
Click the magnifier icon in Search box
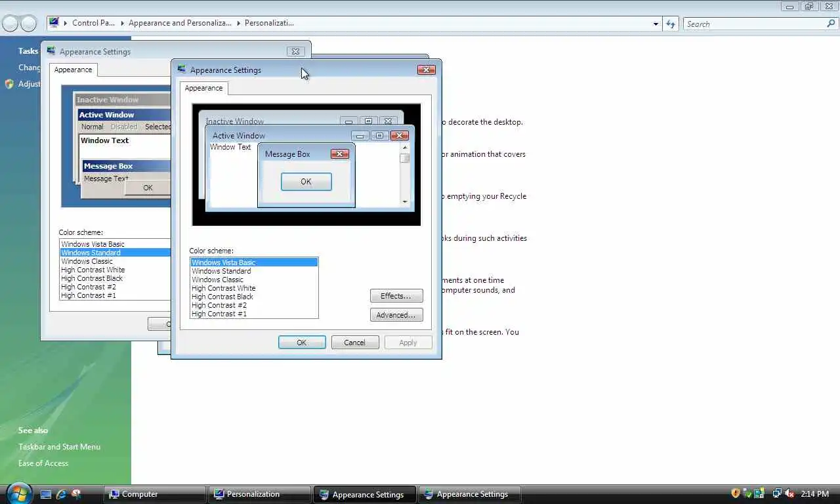click(831, 24)
